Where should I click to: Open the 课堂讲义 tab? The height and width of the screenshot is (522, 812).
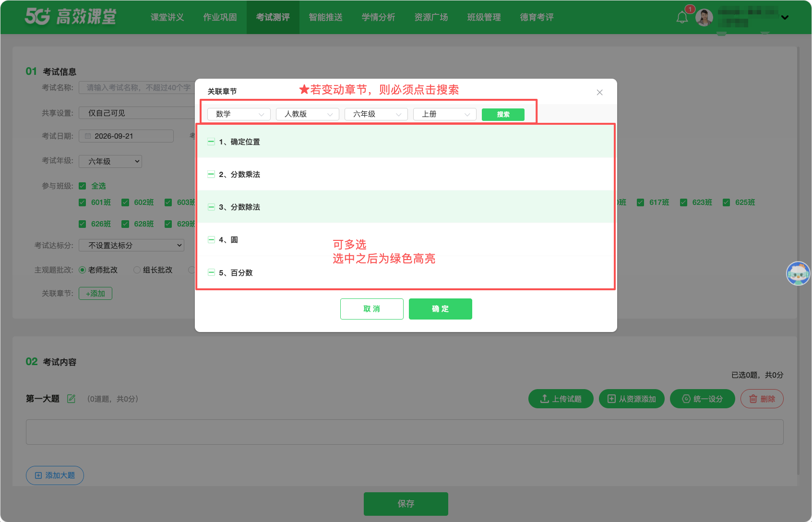coord(167,17)
